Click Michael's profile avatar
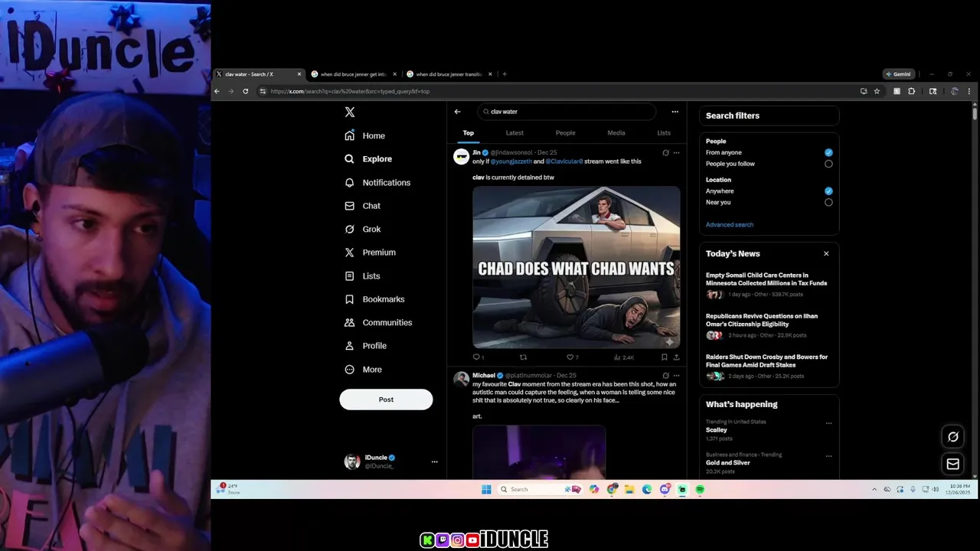The image size is (980, 551). (461, 380)
